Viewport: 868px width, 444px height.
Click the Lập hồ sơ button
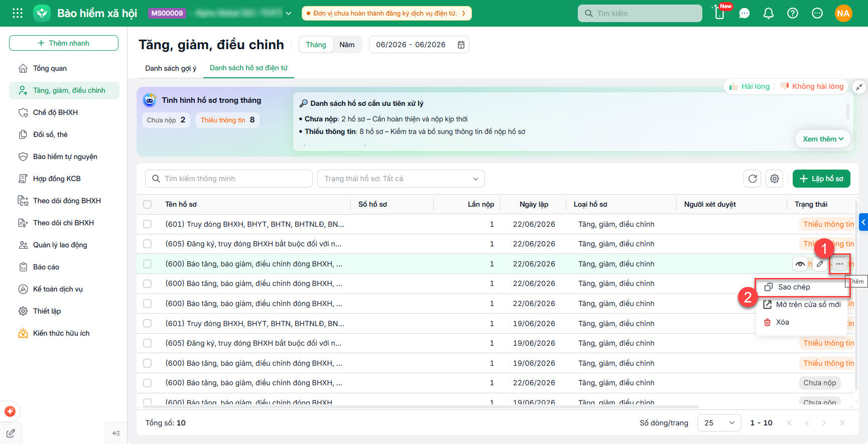click(821, 179)
